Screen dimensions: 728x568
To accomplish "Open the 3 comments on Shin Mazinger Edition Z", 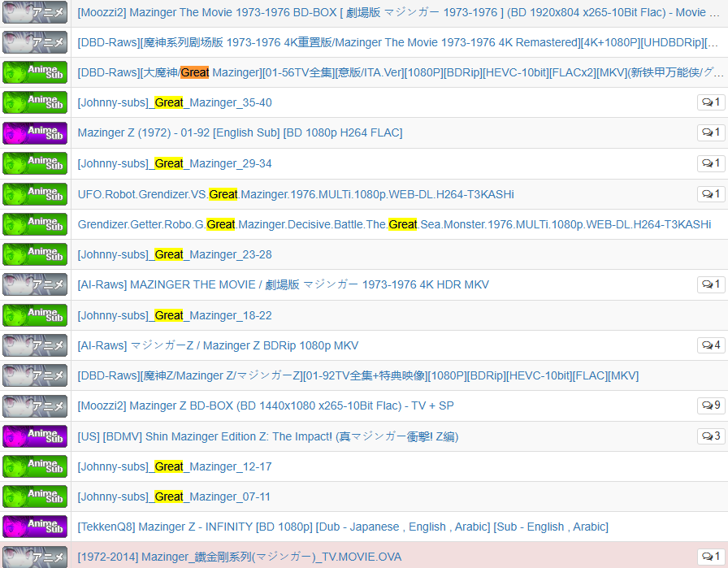I will tap(711, 436).
